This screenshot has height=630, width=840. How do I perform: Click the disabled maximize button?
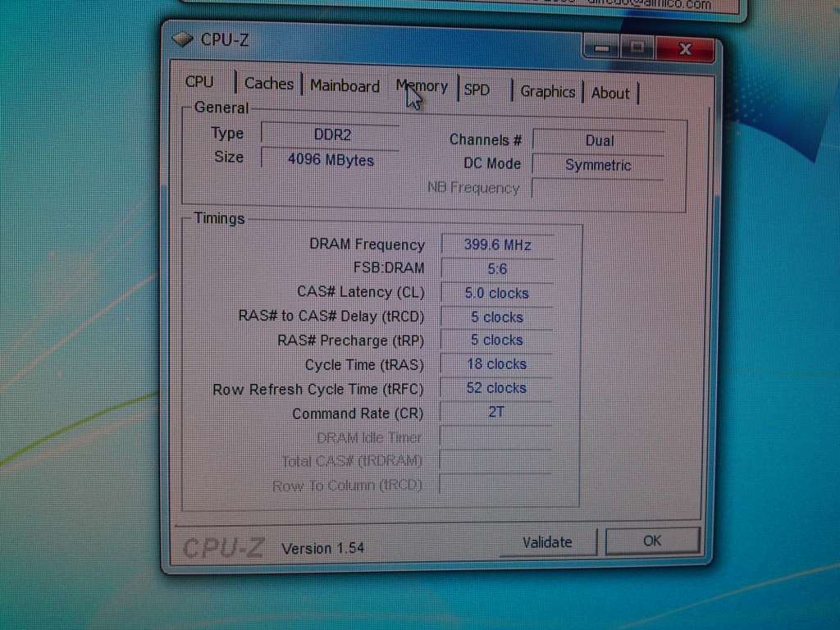pos(637,48)
